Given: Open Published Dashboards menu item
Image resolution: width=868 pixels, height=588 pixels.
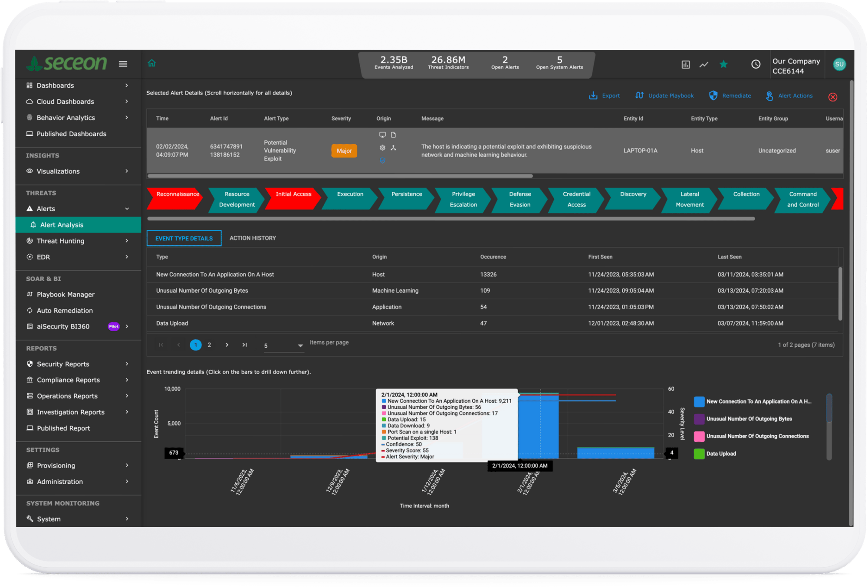Looking at the screenshot, I should point(71,134).
